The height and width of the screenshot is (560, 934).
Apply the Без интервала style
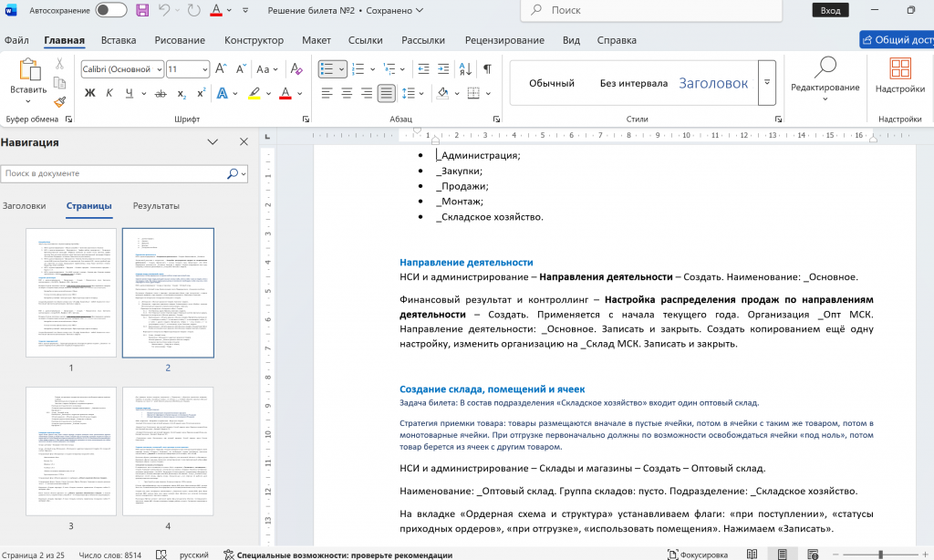click(633, 83)
